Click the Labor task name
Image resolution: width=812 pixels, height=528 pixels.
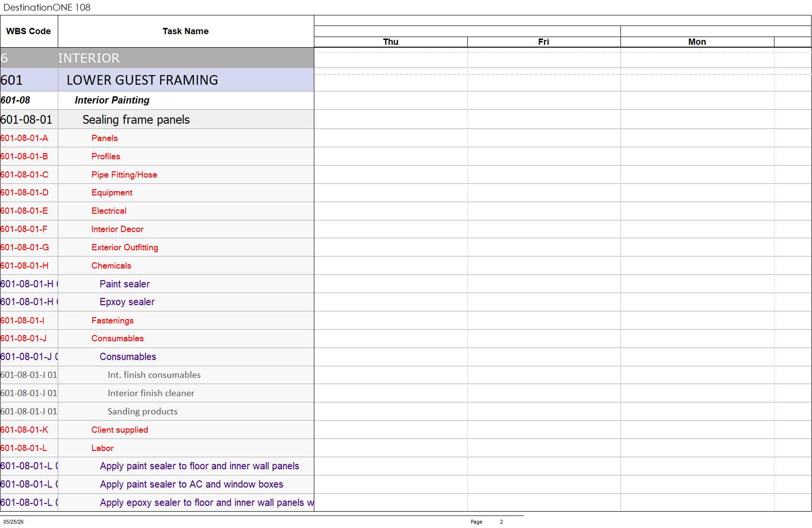103,448
